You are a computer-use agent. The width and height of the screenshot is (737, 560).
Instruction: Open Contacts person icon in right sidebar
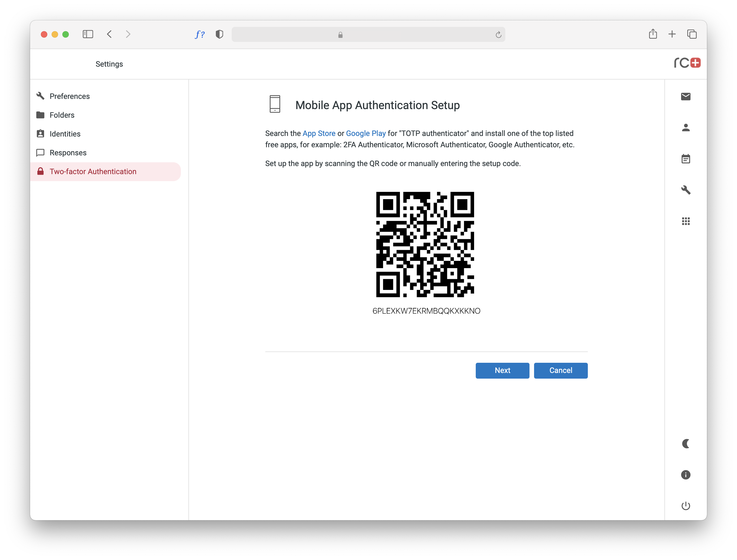685,128
